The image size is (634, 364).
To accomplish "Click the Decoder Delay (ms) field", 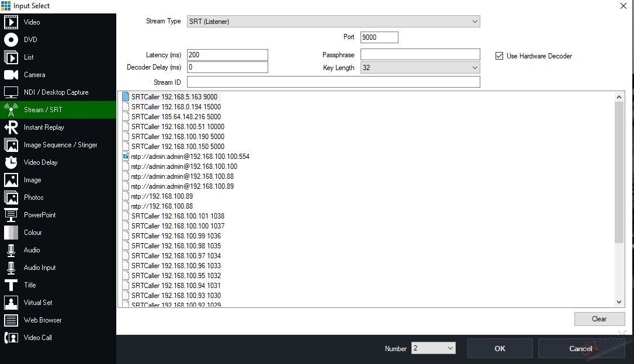I will pyautogui.click(x=227, y=67).
